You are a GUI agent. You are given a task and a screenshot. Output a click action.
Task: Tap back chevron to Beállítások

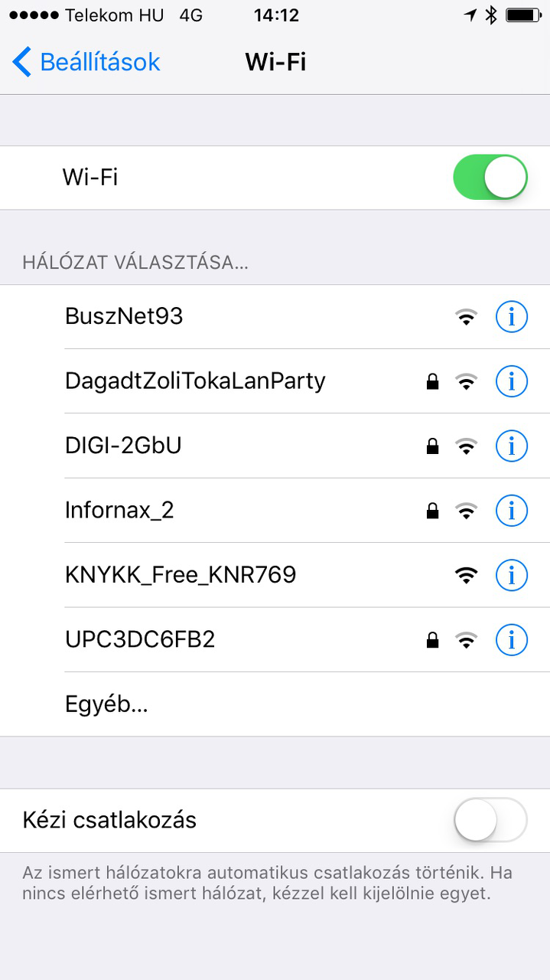pyautogui.click(x=22, y=61)
